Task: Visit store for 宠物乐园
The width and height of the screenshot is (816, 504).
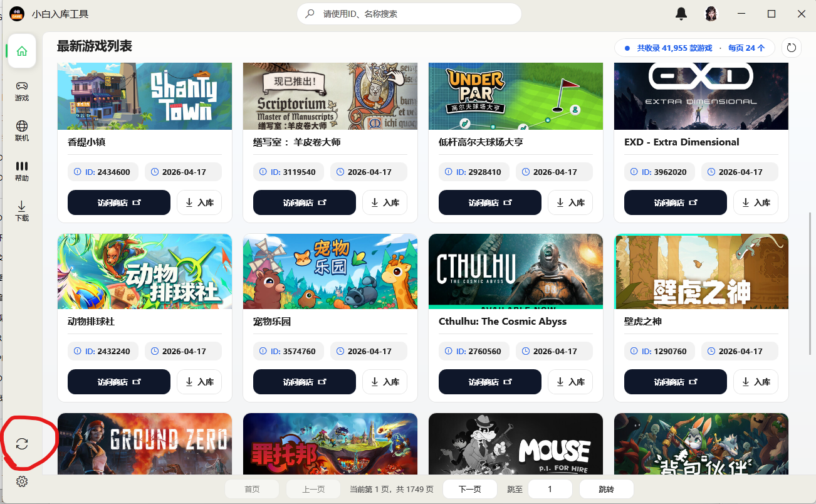Action: (305, 382)
